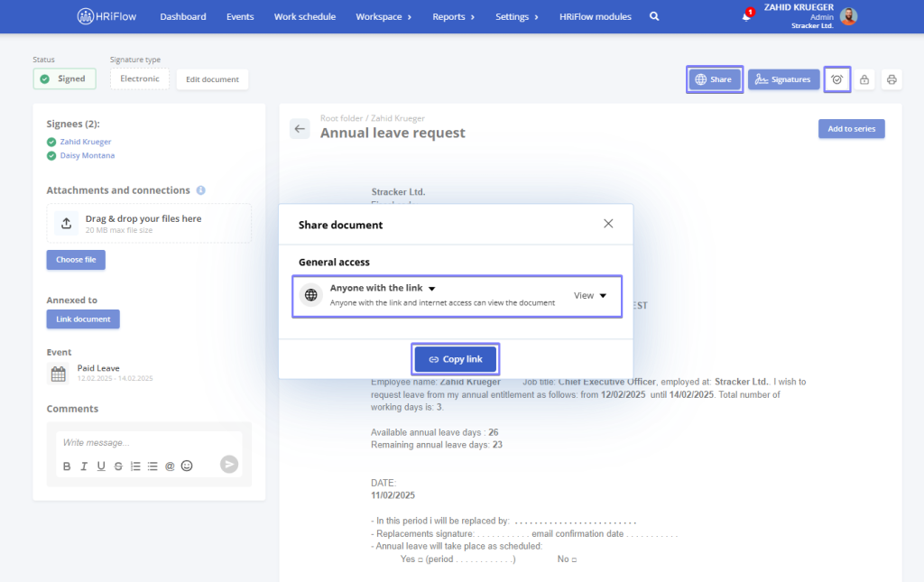
Task: Toggle italic in comment editor
Action: [x=84, y=466]
